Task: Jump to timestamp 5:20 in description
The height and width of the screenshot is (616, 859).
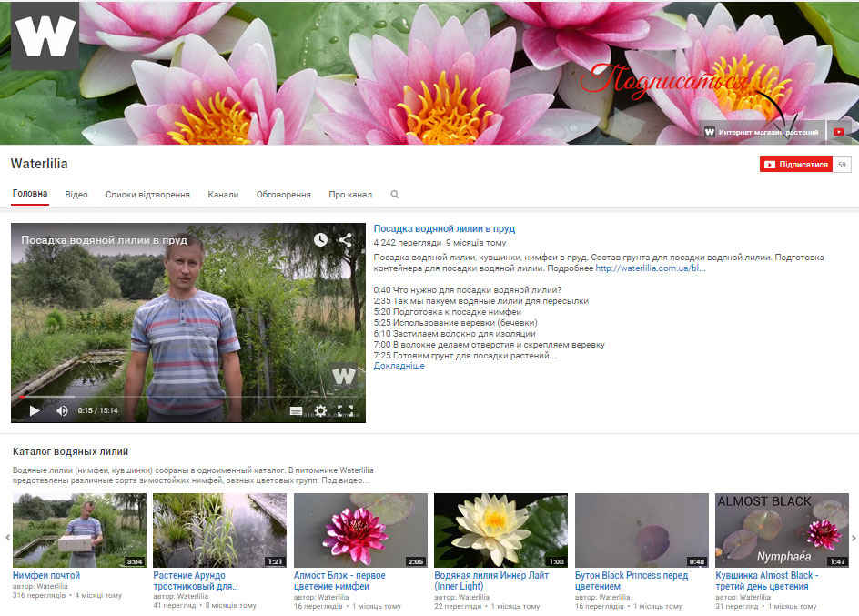Action: (x=382, y=312)
